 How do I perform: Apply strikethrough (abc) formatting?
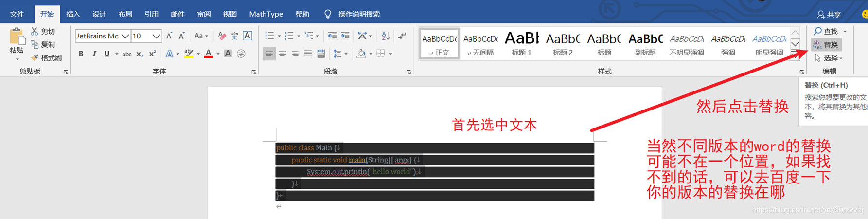pos(126,54)
